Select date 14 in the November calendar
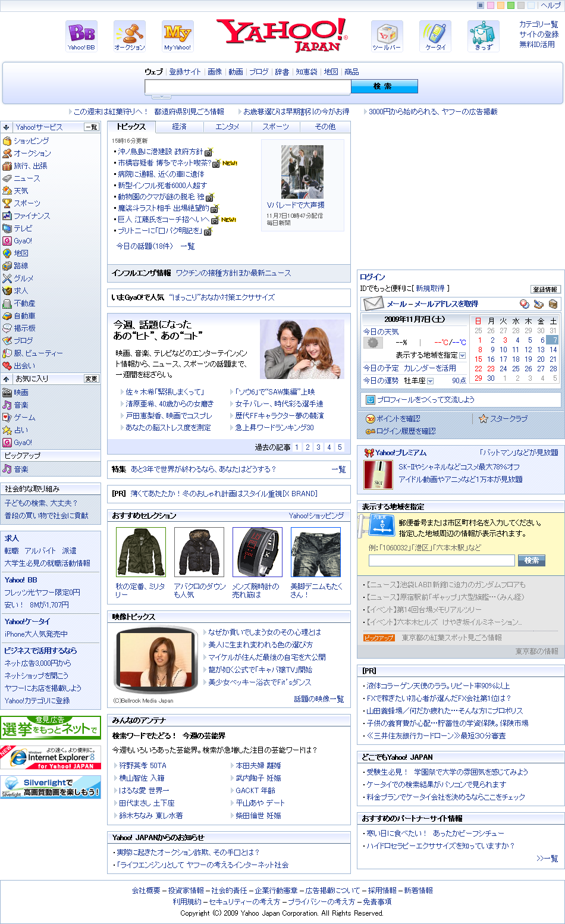Screen dimensions: 565x924 click(553, 350)
